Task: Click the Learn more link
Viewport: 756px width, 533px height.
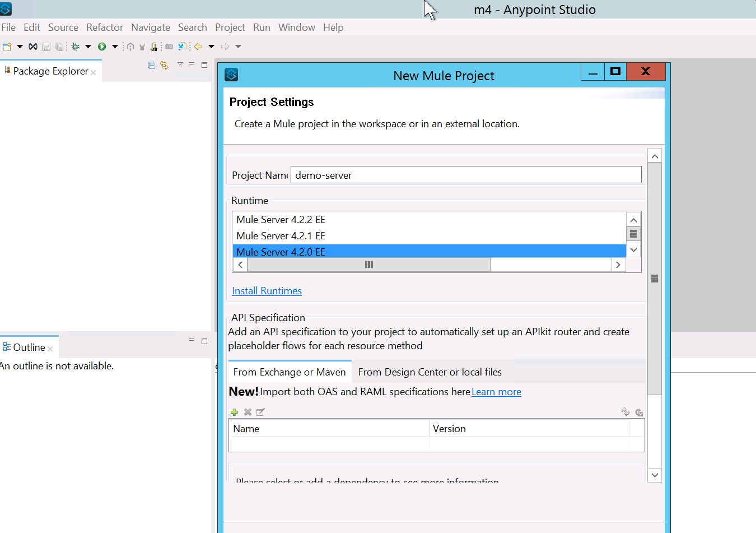Action: (x=496, y=392)
